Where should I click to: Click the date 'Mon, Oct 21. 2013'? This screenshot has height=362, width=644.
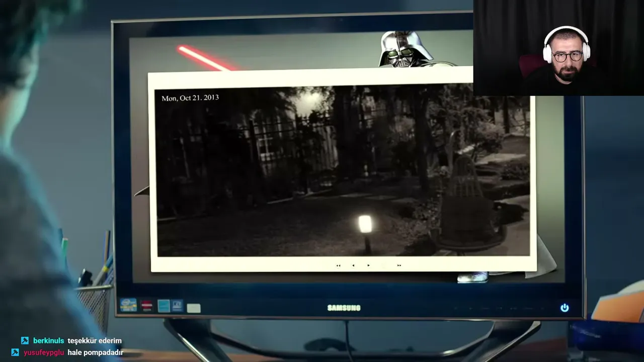(x=190, y=98)
